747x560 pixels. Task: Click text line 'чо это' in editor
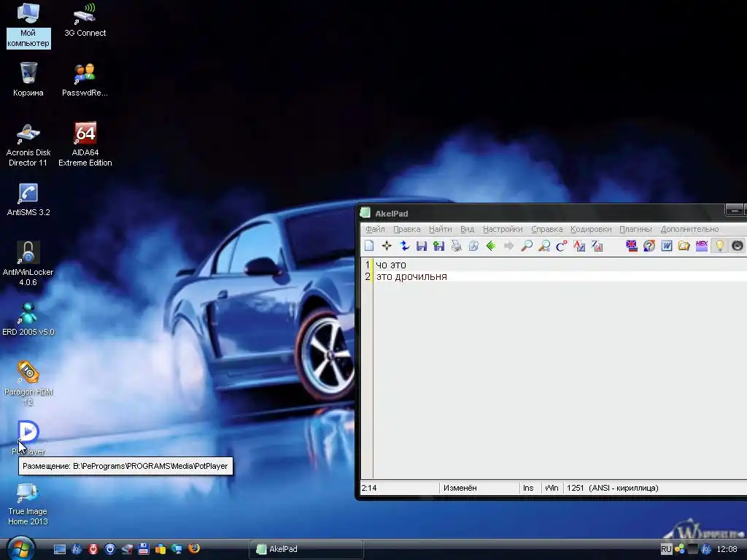(391, 265)
